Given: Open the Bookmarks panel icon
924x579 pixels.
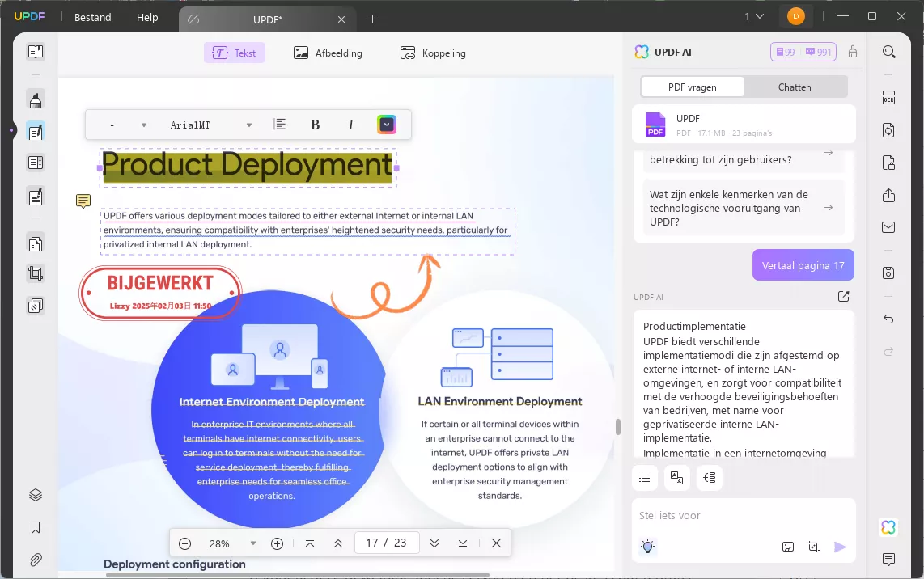Looking at the screenshot, I should [36, 527].
